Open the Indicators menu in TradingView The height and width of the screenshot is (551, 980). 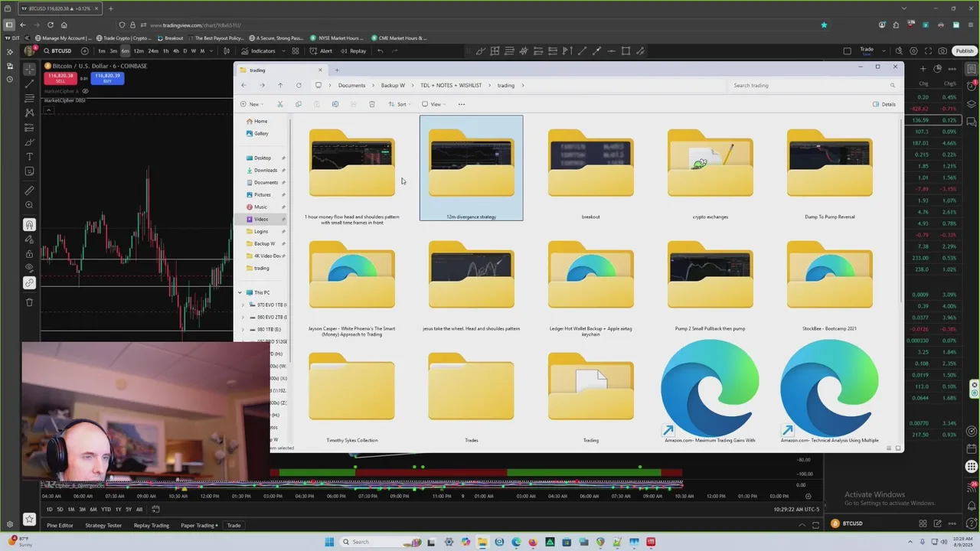tap(258, 51)
